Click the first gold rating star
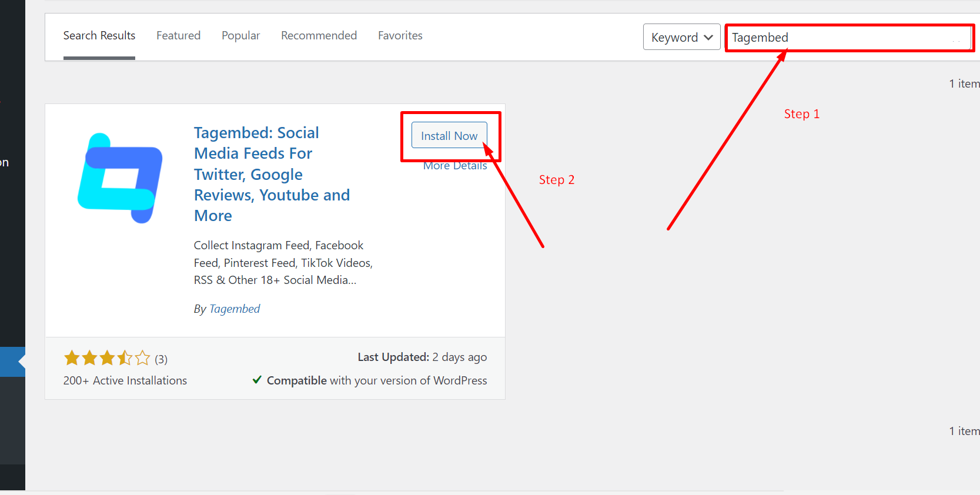The image size is (980, 495). [x=72, y=358]
